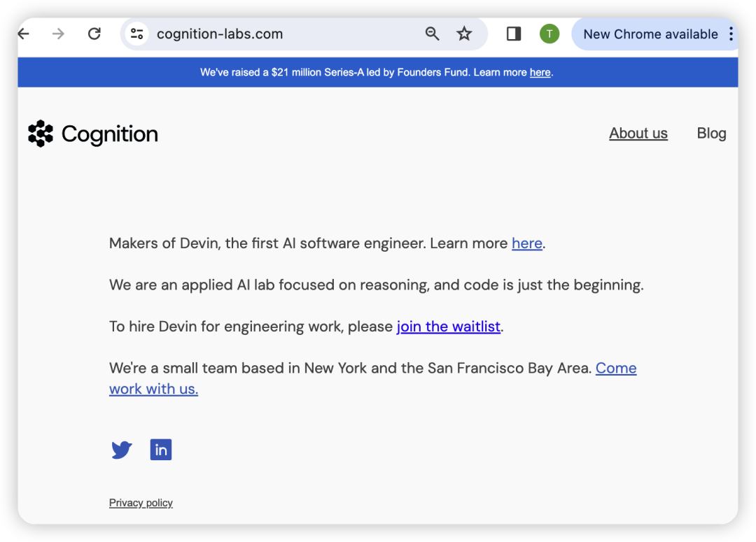Image resolution: width=756 pixels, height=542 pixels.
Task: Toggle the Chrome side panel
Action: (514, 34)
